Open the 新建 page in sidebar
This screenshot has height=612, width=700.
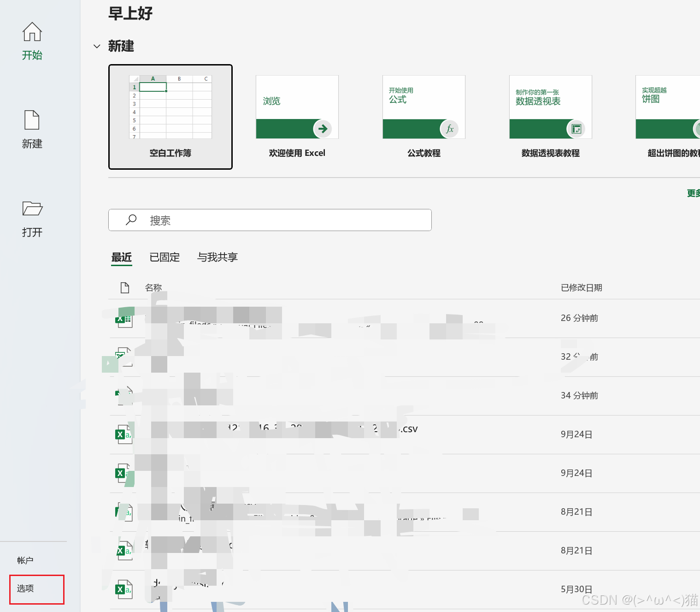[x=32, y=130]
